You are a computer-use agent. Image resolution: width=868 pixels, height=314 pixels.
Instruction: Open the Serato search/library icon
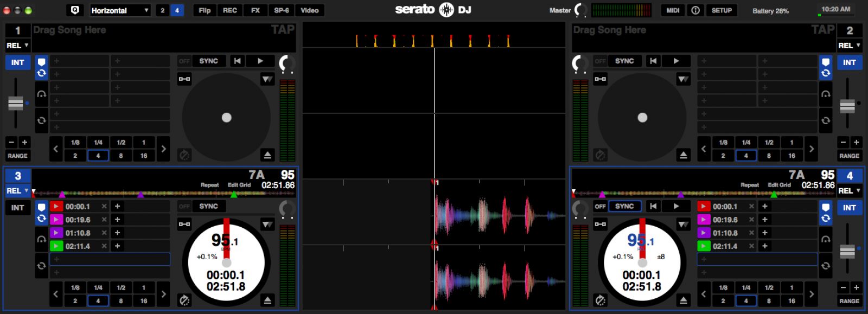(x=74, y=10)
